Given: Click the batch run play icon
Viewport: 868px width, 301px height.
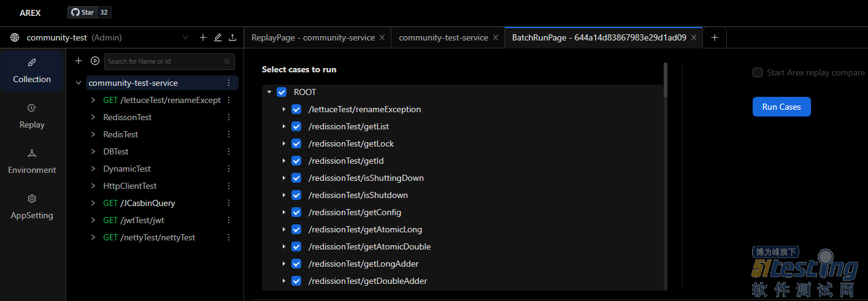Looking at the screenshot, I should point(95,61).
